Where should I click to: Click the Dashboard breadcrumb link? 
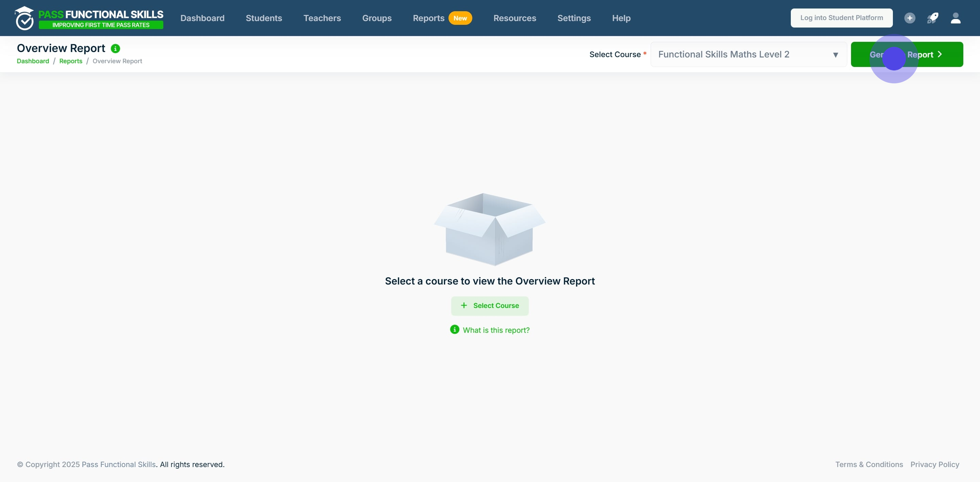tap(33, 61)
